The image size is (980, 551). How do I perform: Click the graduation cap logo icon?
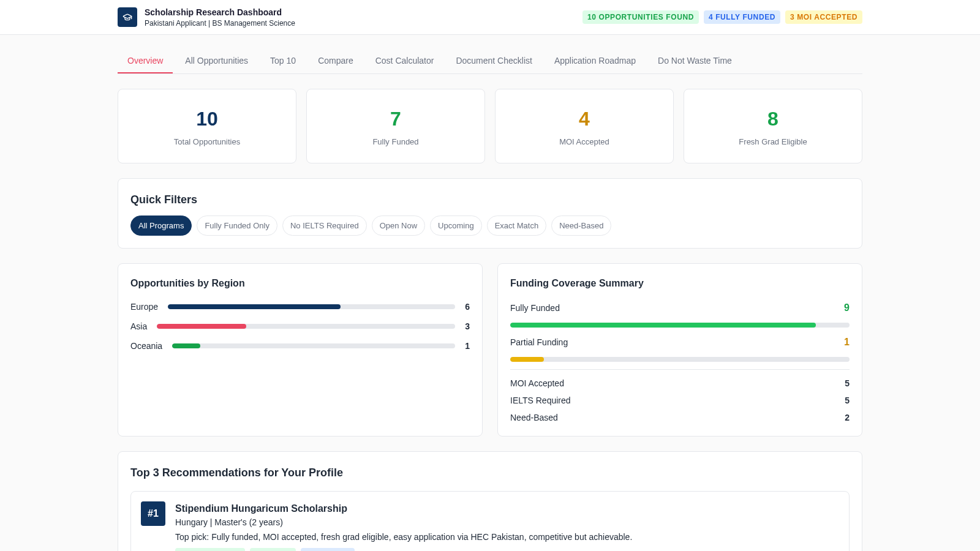click(127, 17)
